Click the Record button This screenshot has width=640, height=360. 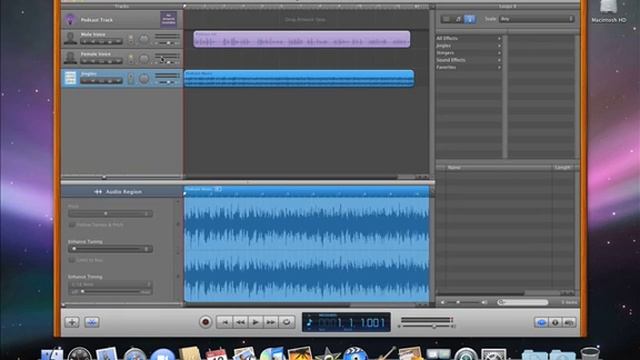coord(205,322)
